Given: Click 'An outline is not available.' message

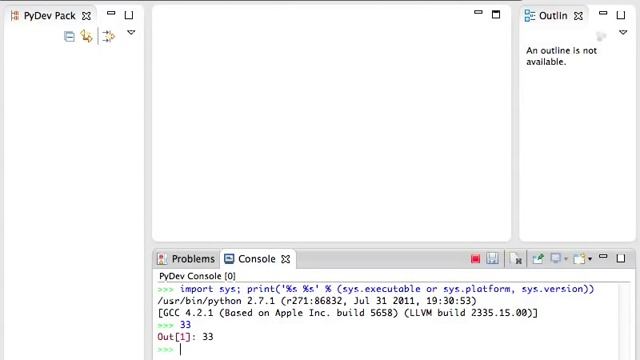Looking at the screenshot, I should 561,56.
